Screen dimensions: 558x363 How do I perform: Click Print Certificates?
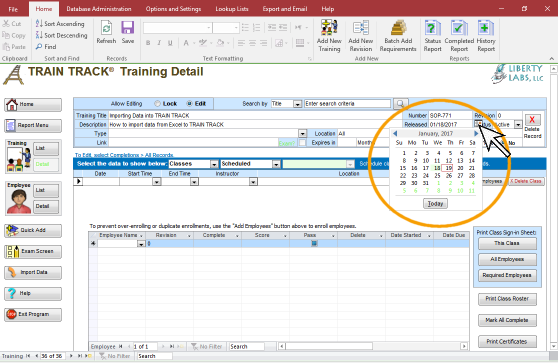point(507,342)
